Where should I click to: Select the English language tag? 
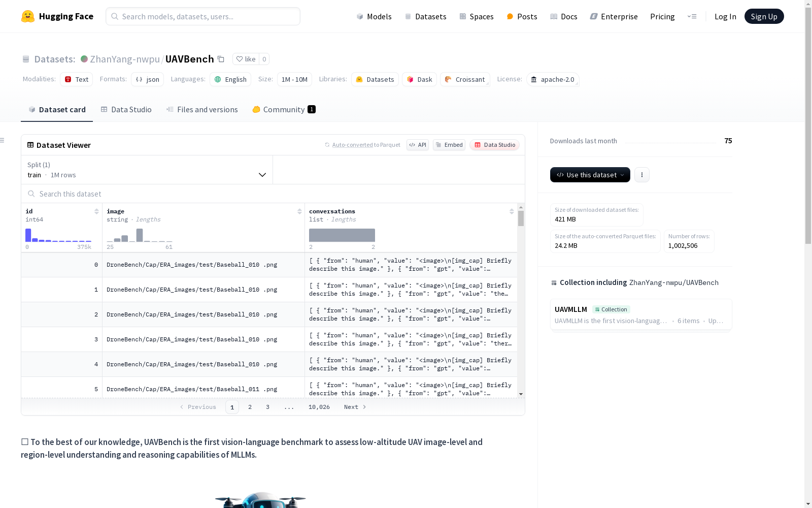tap(230, 79)
